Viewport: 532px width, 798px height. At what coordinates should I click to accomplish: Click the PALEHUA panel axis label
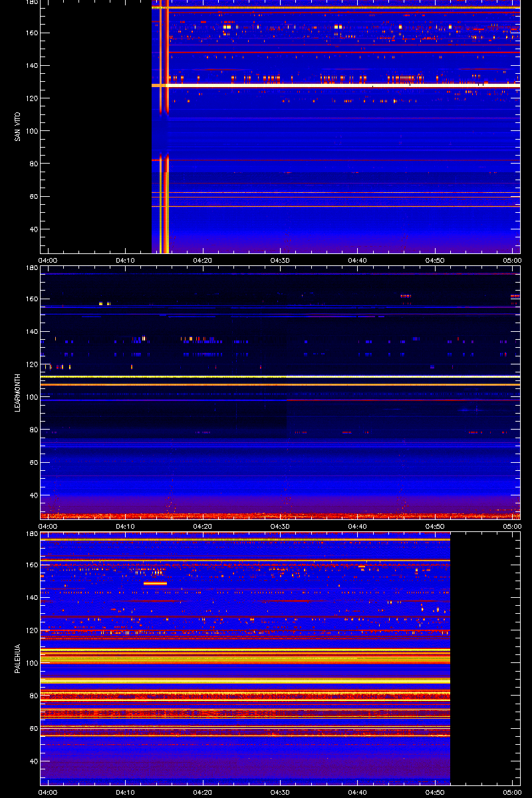pos(18,658)
